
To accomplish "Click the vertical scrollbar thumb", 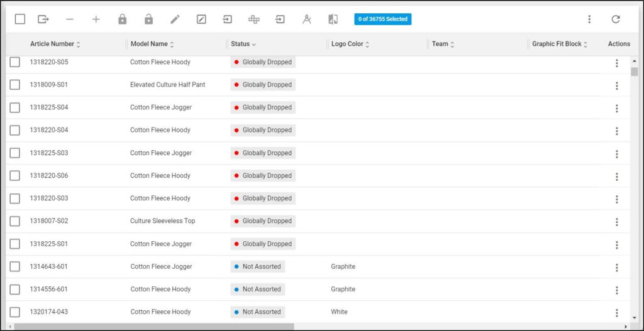I will coord(635,72).
